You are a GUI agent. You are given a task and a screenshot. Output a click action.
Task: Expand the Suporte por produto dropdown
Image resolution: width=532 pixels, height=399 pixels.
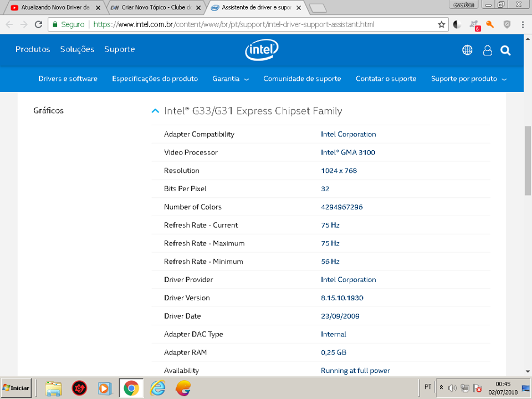pos(469,79)
